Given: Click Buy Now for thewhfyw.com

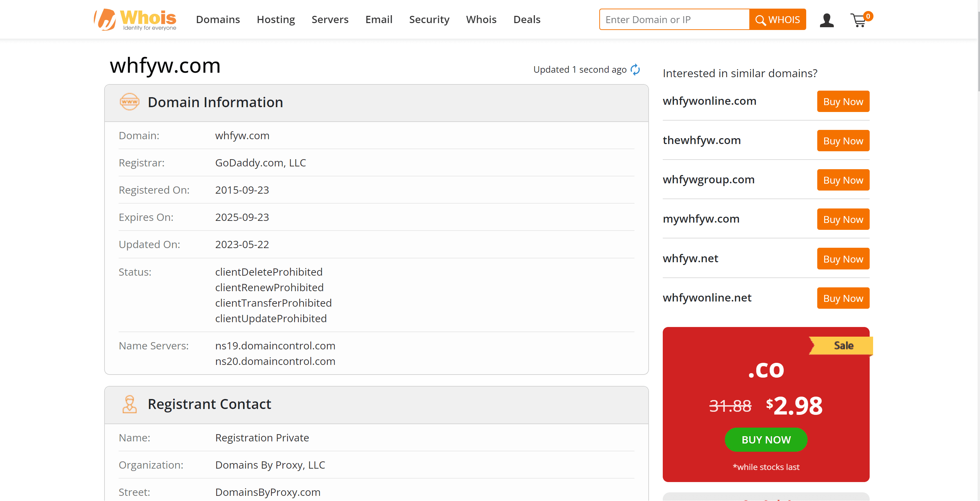Looking at the screenshot, I should tap(842, 141).
